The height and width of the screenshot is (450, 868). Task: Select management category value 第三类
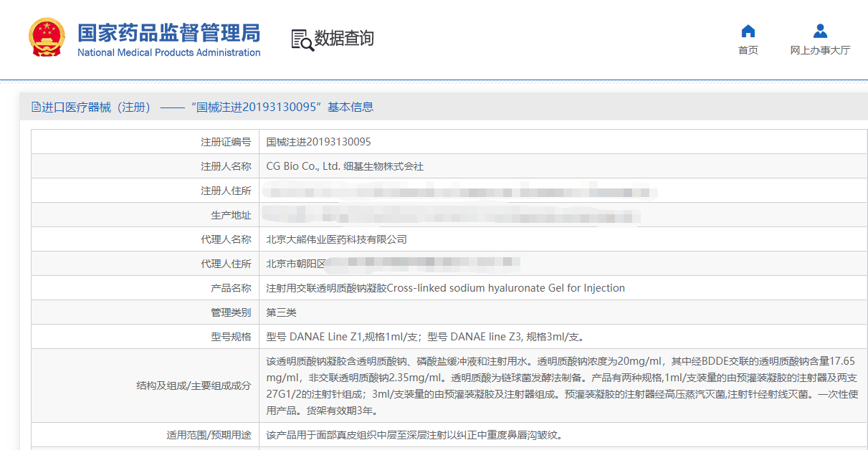point(282,312)
